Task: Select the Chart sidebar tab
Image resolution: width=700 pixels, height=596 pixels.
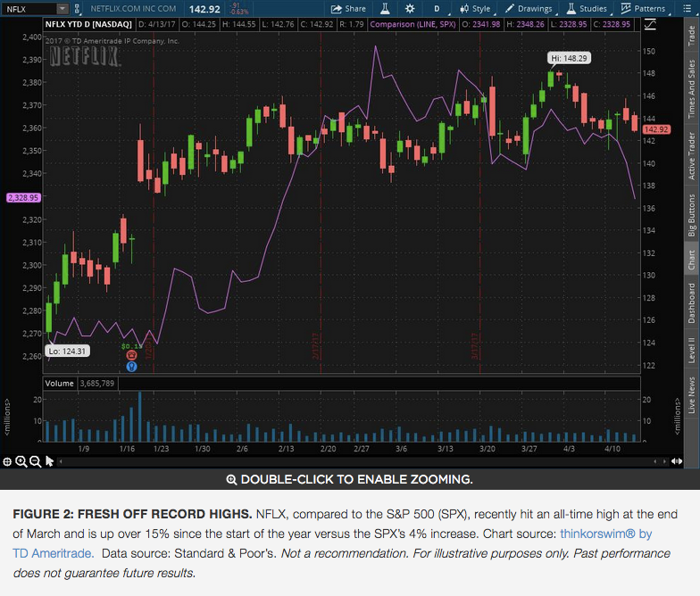Action: pos(691,260)
